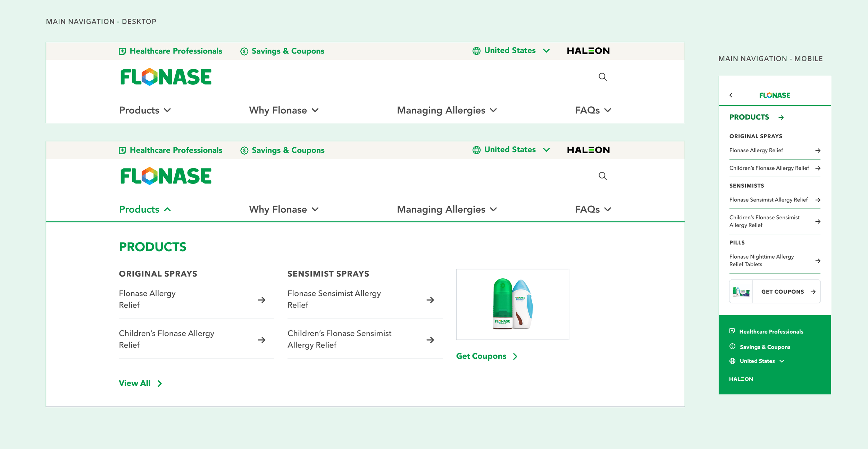Click search icon in expanded navigation header
Image resolution: width=868 pixels, height=449 pixels.
point(602,176)
